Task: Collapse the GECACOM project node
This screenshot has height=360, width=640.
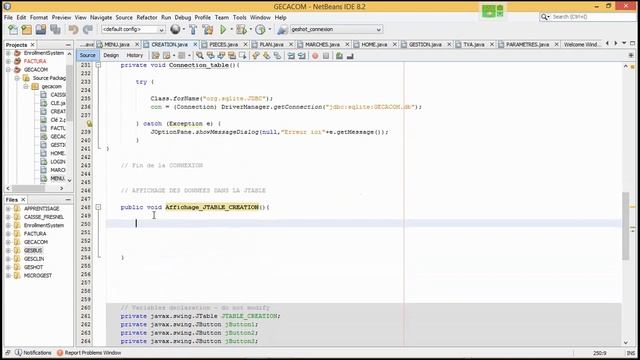Action: [x=8, y=69]
